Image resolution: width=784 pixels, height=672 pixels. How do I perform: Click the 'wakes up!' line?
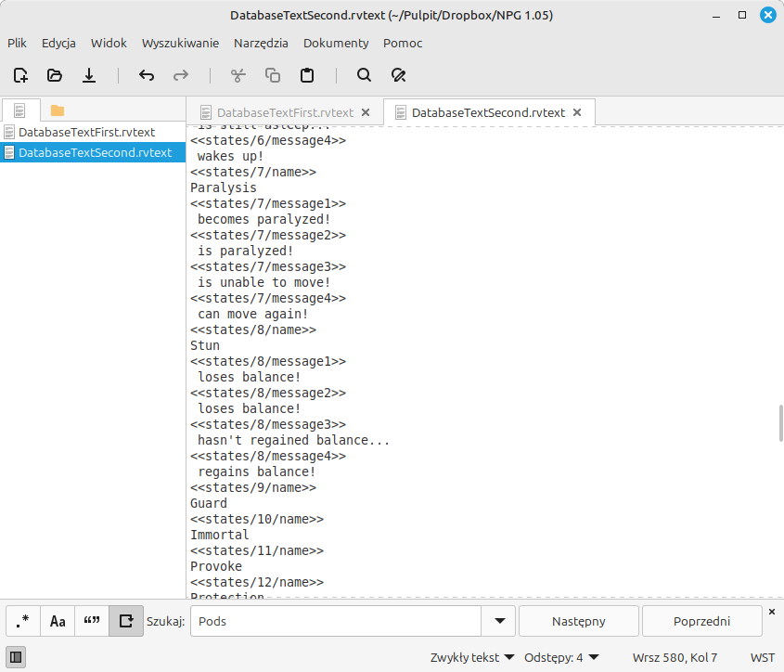[x=230, y=157]
